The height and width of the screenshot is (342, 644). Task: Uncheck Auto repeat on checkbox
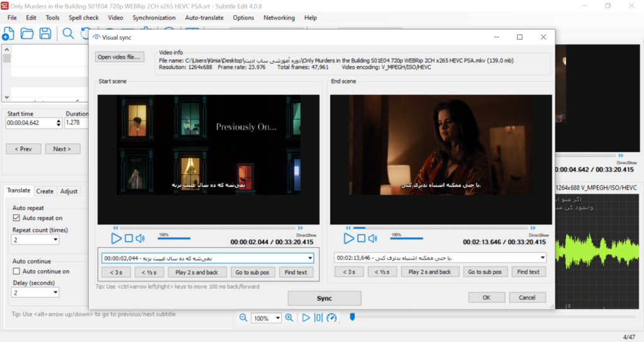[x=17, y=218]
